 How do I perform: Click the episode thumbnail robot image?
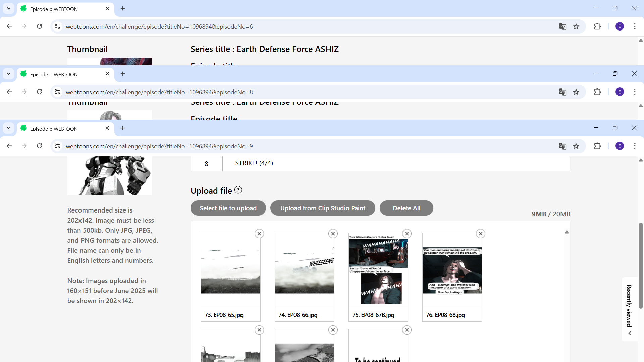point(110,176)
